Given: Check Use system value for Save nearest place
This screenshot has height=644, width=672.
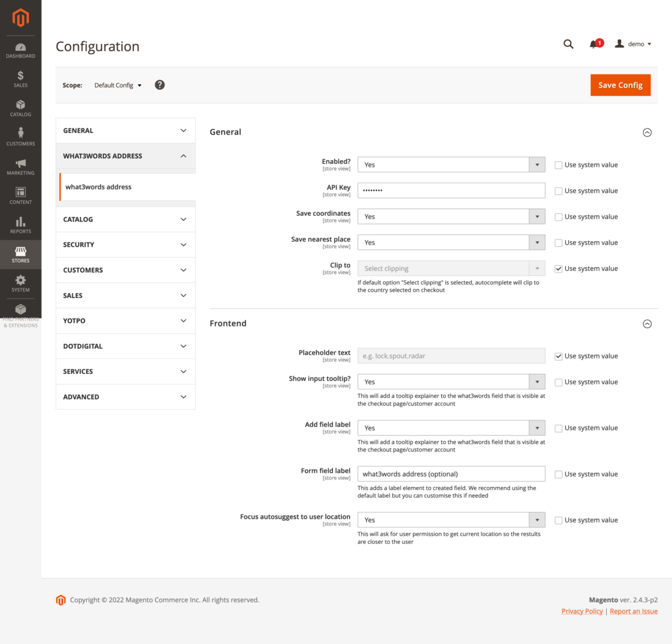Looking at the screenshot, I should [x=558, y=243].
